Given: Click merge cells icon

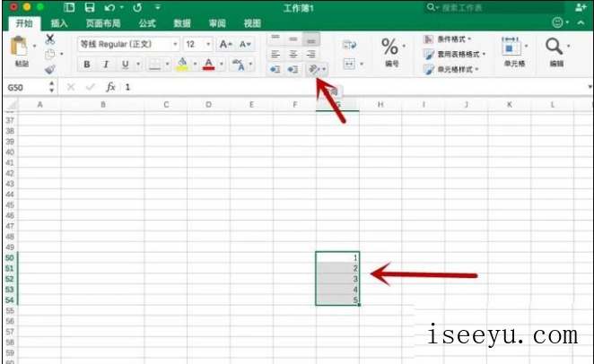Looking at the screenshot, I should click(349, 64).
